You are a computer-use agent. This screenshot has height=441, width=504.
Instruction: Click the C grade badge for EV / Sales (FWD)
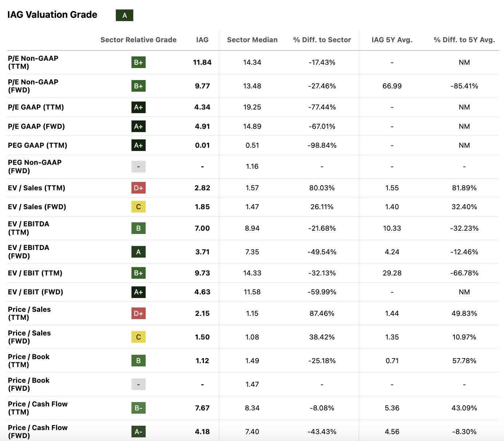point(138,207)
